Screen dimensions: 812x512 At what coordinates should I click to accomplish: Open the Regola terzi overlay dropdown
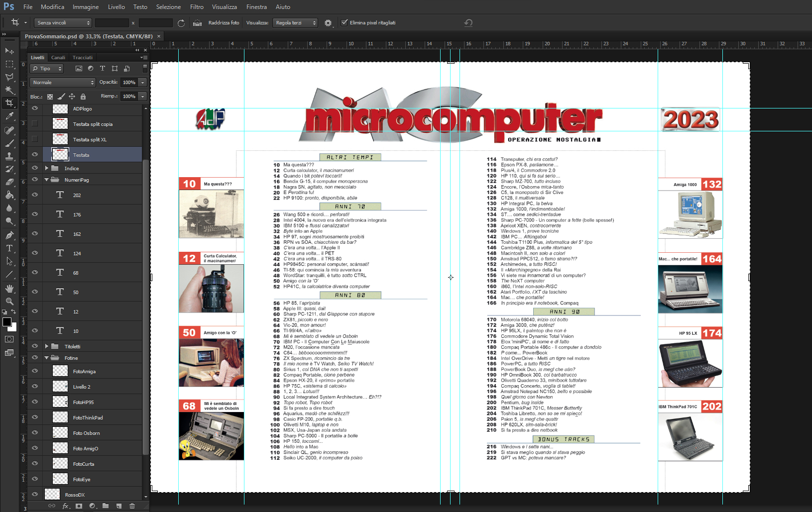295,23
